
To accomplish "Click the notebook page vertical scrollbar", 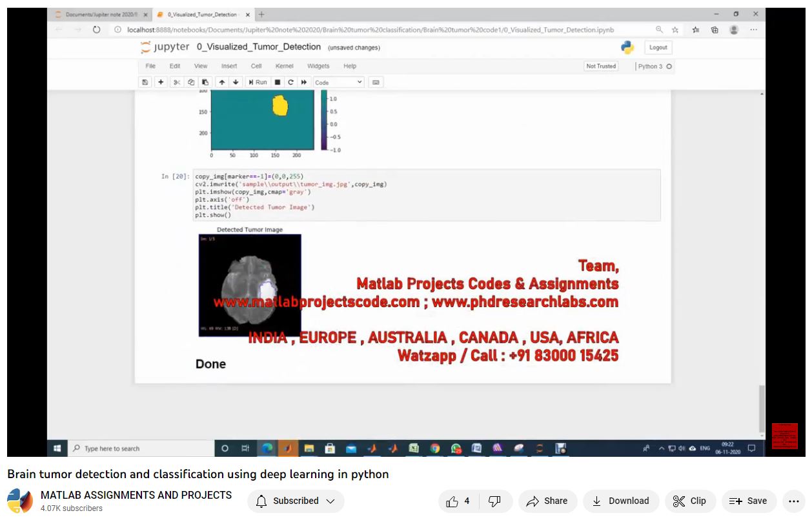I will point(762,407).
